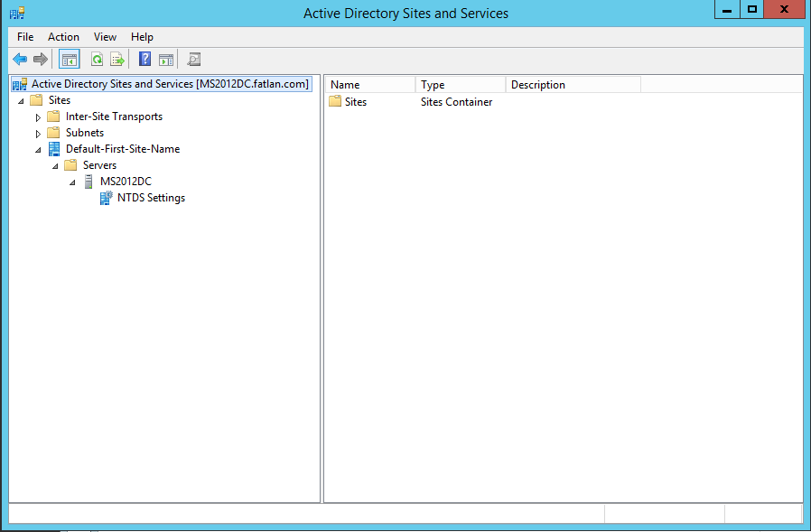Select the Subnets label
811x532 pixels.
85,133
